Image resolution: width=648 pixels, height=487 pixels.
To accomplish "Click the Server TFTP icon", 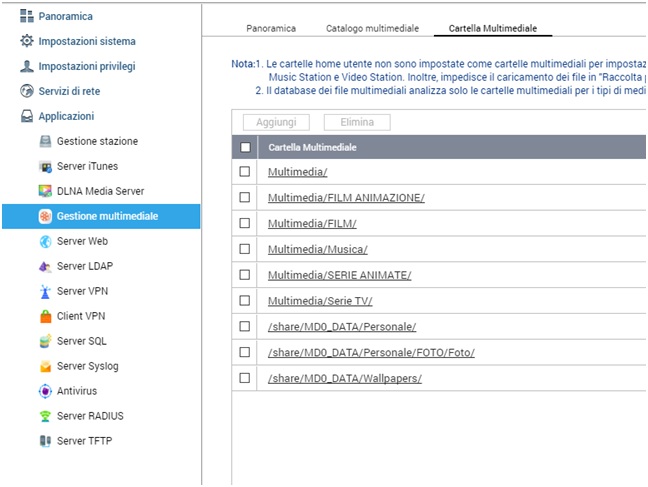I will [x=45, y=441].
